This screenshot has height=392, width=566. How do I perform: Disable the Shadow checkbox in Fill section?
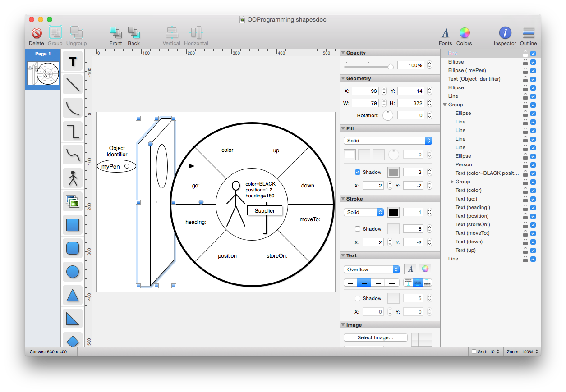(x=359, y=172)
